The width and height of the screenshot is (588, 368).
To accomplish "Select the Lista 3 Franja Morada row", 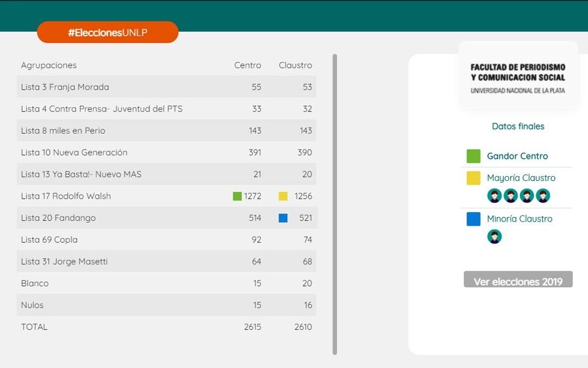I will tap(167, 86).
